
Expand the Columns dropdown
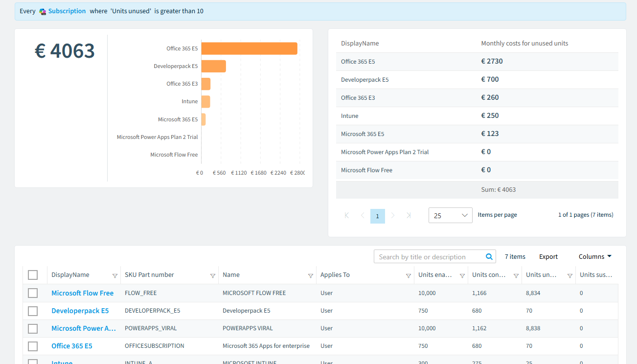(x=595, y=256)
